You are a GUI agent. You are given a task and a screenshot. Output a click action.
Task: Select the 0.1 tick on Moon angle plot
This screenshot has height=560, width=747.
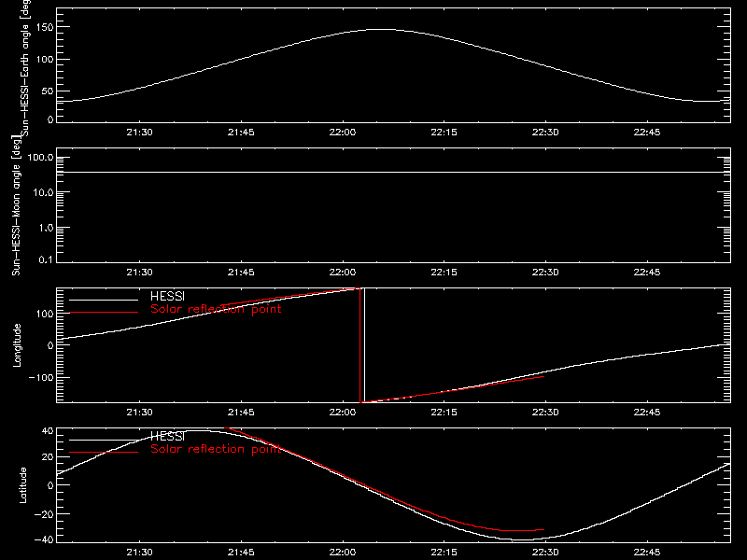(x=47, y=259)
